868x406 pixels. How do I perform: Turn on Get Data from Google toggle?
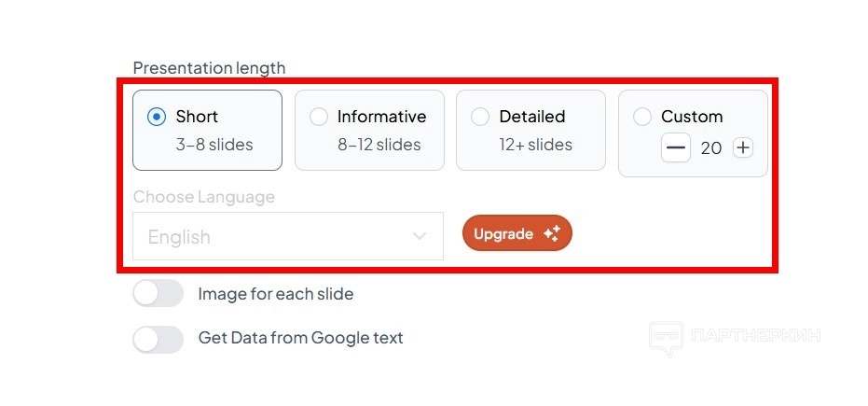click(158, 338)
